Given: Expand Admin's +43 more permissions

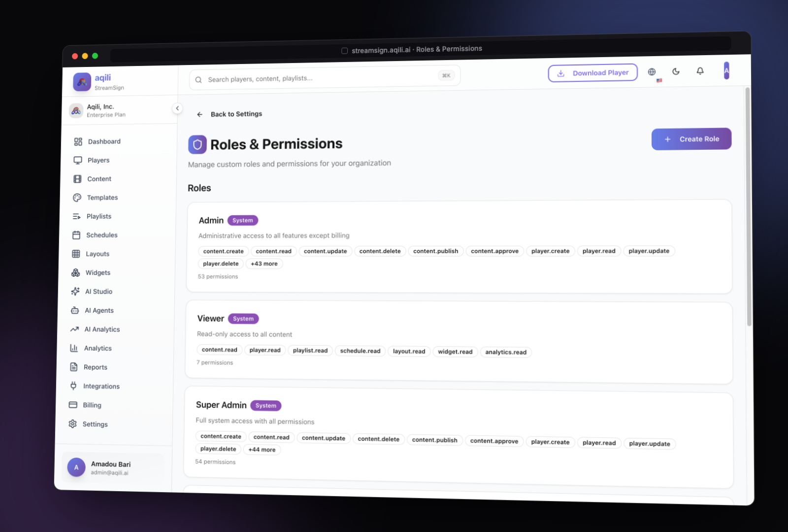Looking at the screenshot, I should pos(264,264).
